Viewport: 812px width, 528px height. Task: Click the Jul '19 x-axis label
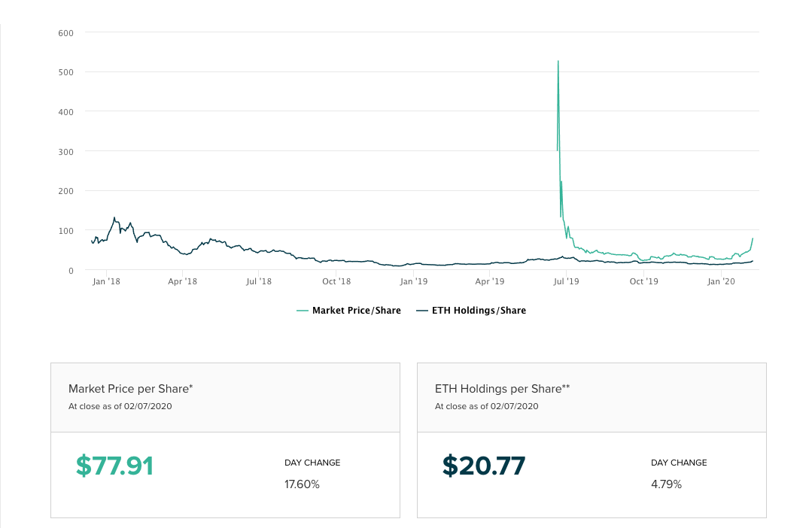click(566, 281)
